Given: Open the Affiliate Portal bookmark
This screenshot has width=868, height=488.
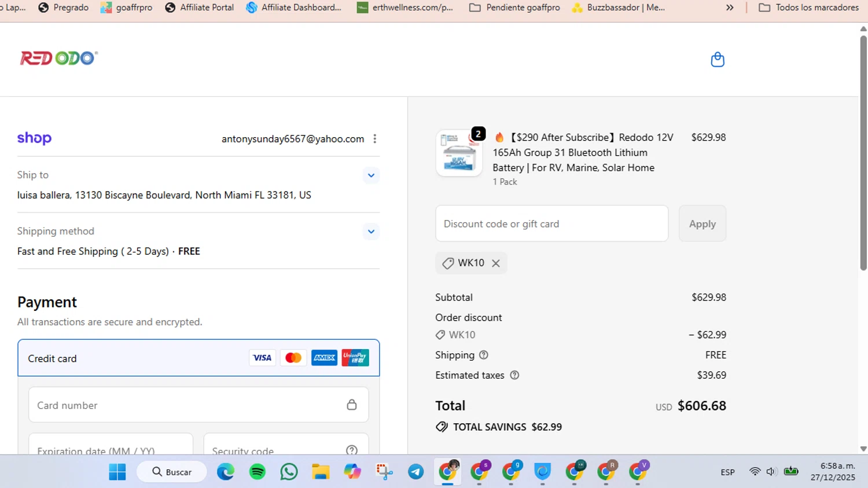Looking at the screenshot, I should (x=200, y=8).
